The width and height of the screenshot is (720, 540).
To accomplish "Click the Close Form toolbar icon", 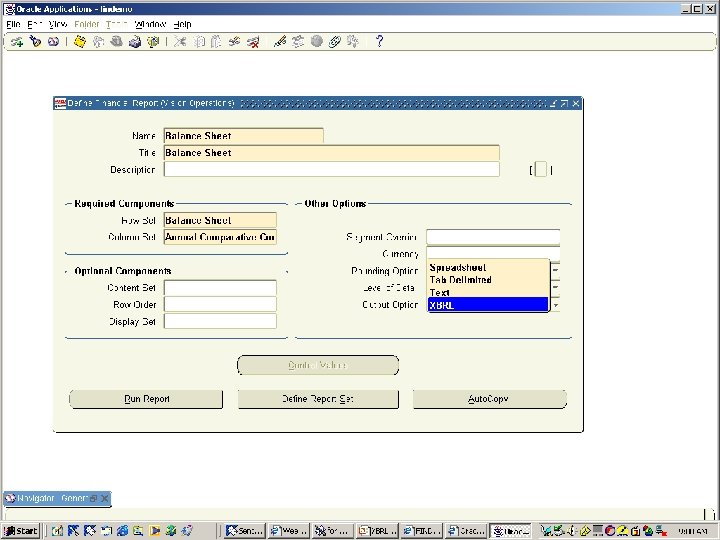I will click(152, 42).
